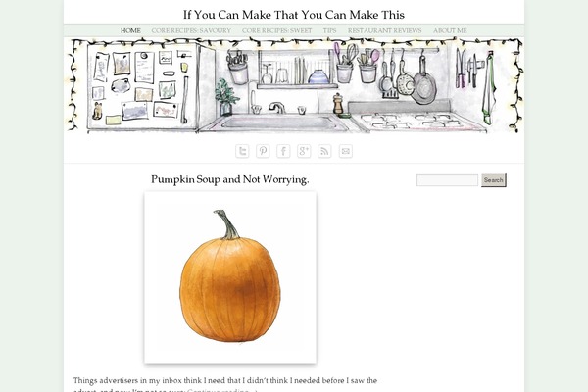
Task: Open the Facebook social icon
Action: click(283, 151)
